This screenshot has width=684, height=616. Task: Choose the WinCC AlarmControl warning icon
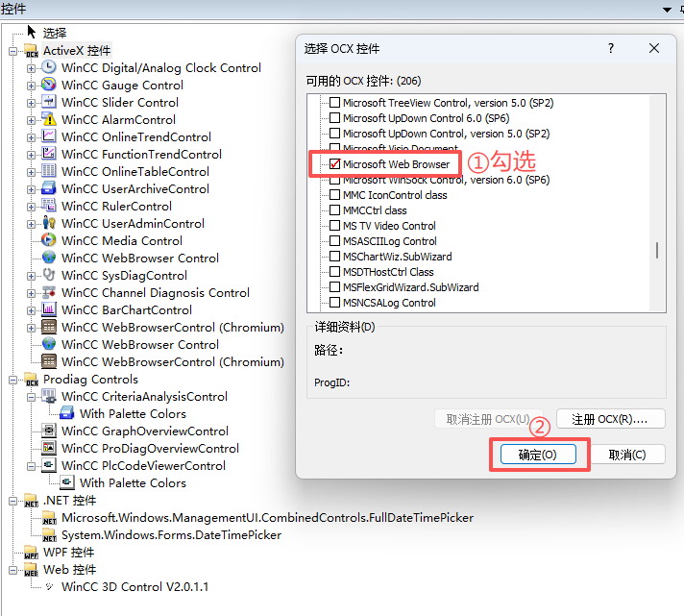48,119
